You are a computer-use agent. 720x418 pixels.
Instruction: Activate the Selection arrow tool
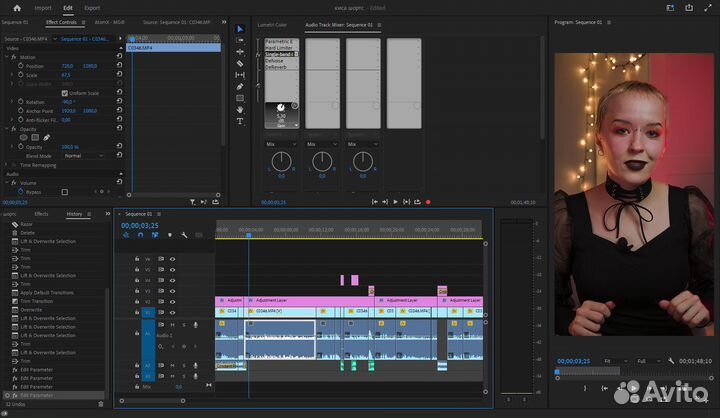pos(240,29)
